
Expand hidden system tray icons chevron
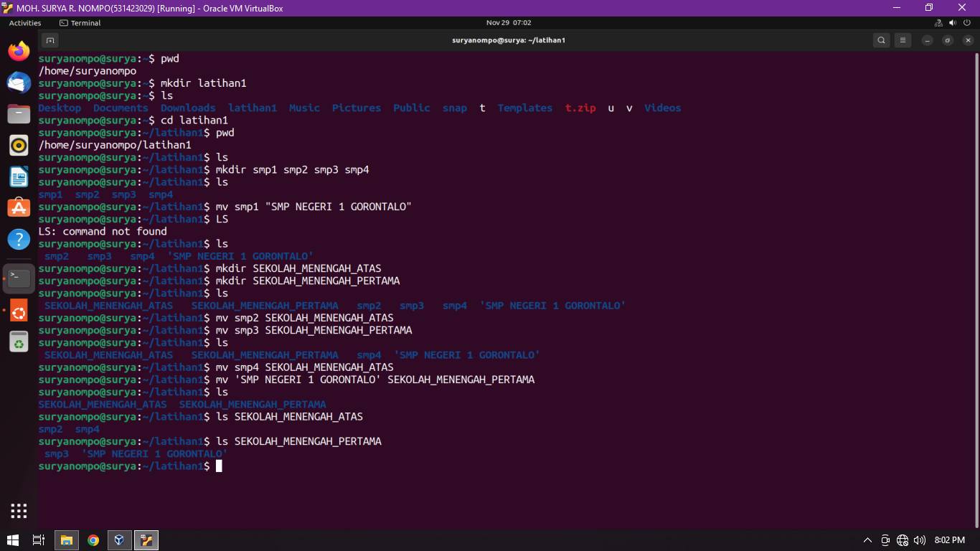867,540
